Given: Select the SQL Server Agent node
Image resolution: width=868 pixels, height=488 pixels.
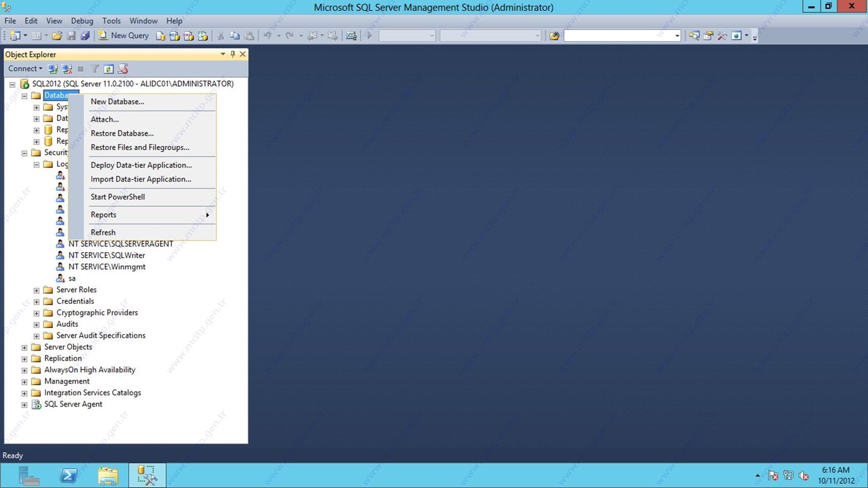Looking at the screenshot, I should point(73,404).
